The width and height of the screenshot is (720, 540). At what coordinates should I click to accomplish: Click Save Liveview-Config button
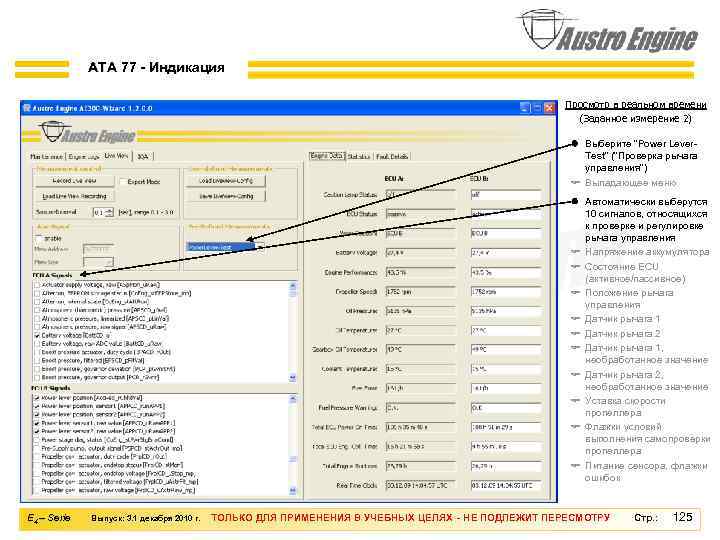point(225,196)
